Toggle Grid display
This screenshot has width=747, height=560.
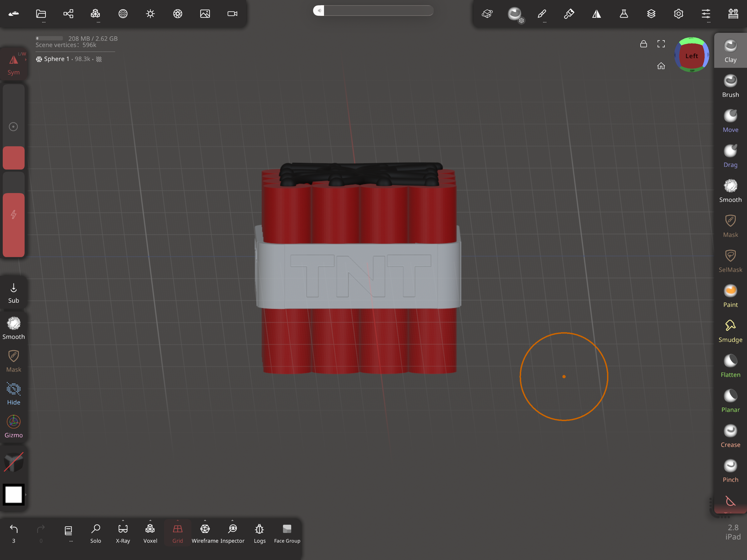click(x=178, y=533)
